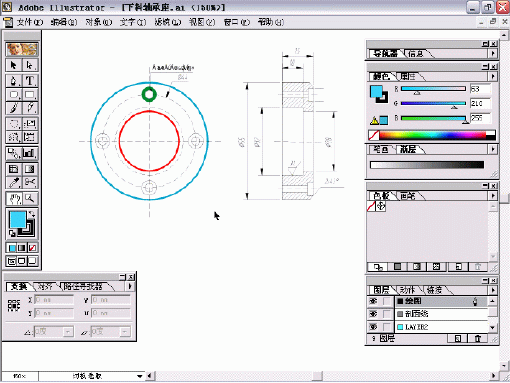Select the Direct Selection tool
Viewport: 510px width, 383px height.
tap(30, 65)
